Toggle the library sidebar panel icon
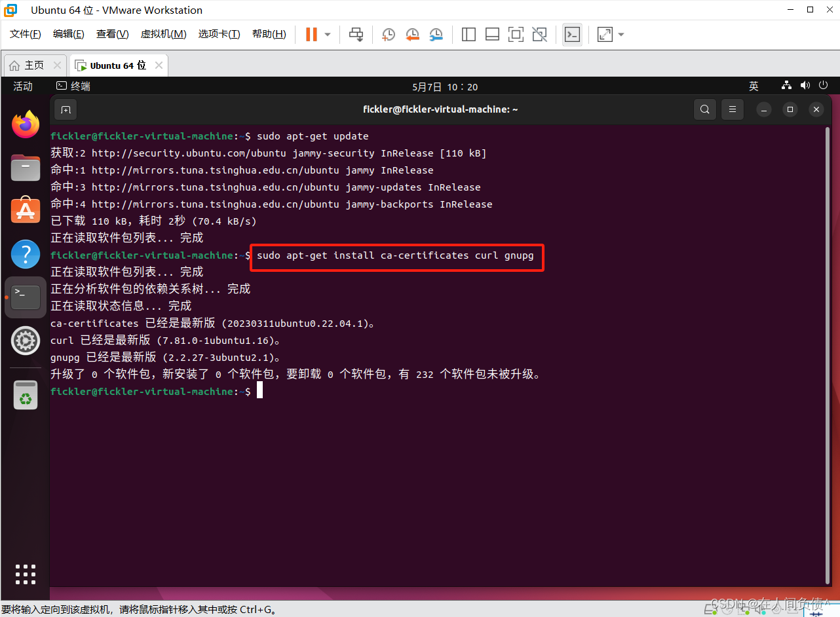The image size is (840, 617). click(468, 34)
